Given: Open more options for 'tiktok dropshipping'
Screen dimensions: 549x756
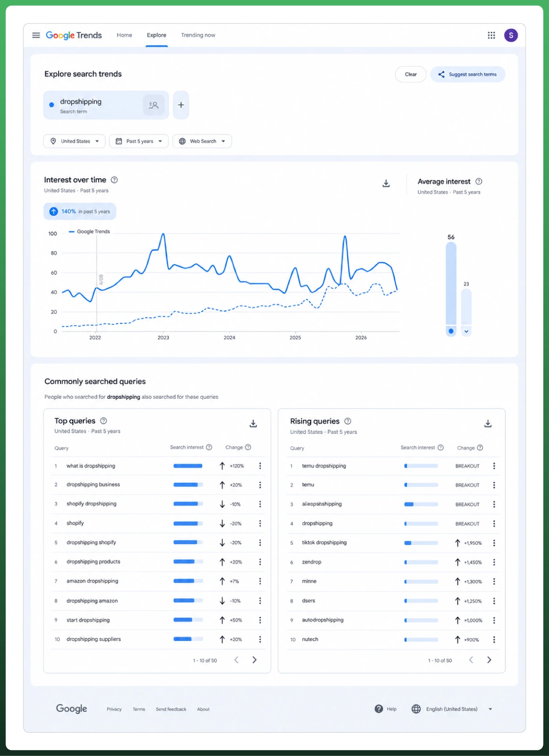Looking at the screenshot, I should (494, 543).
